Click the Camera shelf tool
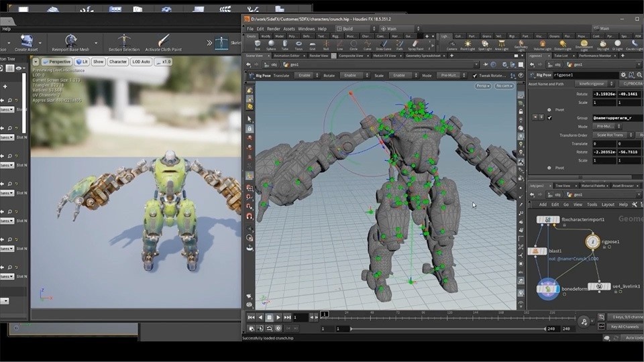Viewport: 644px width, 362px height. pos(451,45)
